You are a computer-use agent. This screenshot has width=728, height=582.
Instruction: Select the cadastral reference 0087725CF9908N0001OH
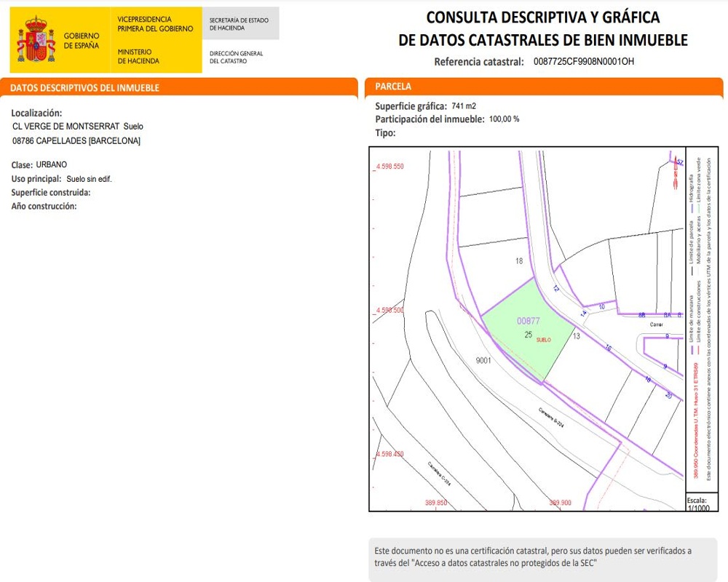[584, 62]
